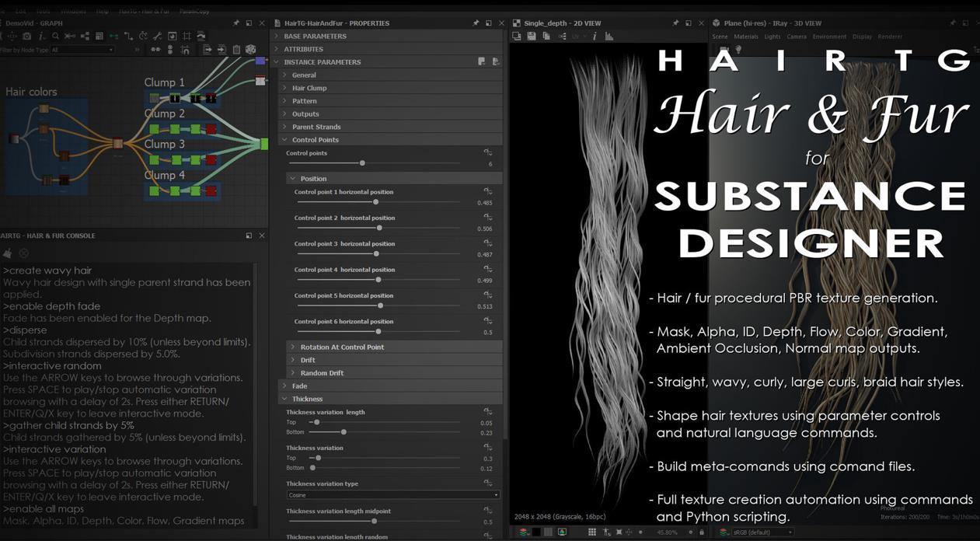
Task: Expand the Hair Clump parameter section
Action: [309, 88]
